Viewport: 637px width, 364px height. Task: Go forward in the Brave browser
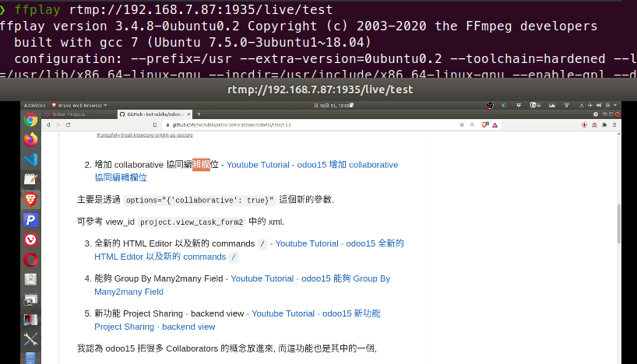point(58,125)
